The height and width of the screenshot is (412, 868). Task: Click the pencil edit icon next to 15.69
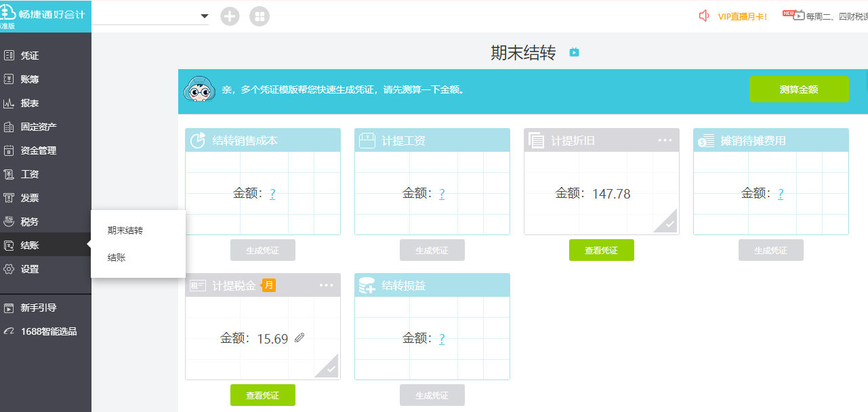pyautogui.click(x=299, y=338)
